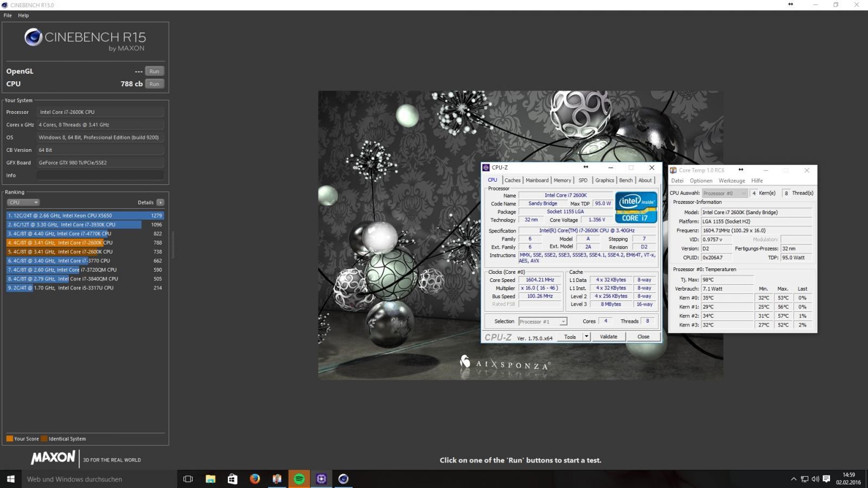This screenshot has height=488, width=868.
Task: Open Task View from the taskbar
Action: pyautogui.click(x=188, y=479)
